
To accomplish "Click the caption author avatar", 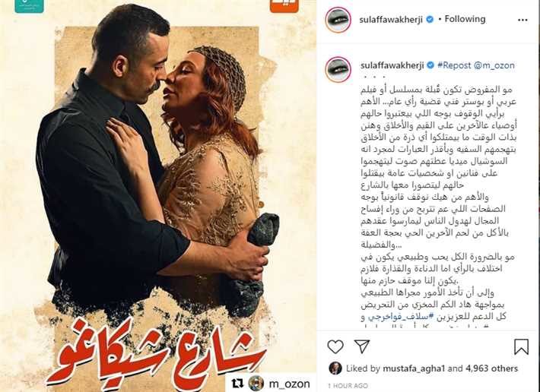I will pos(338,69).
